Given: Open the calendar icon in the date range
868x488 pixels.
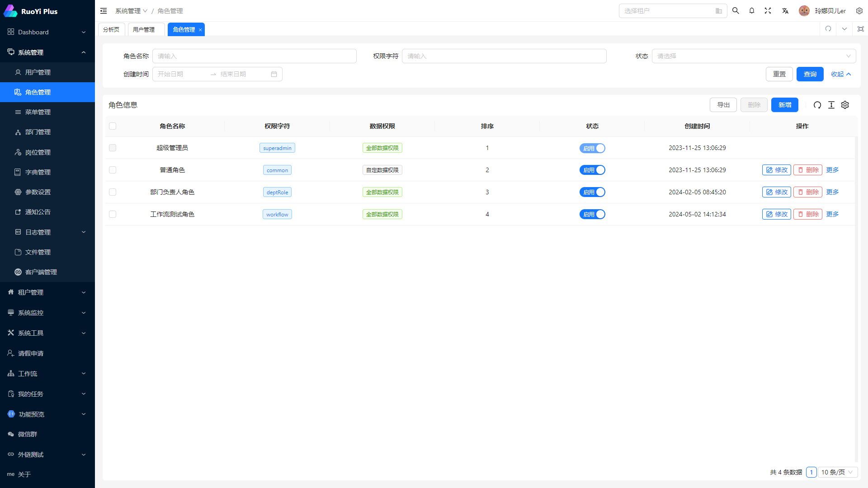Looking at the screenshot, I should tap(274, 74).
